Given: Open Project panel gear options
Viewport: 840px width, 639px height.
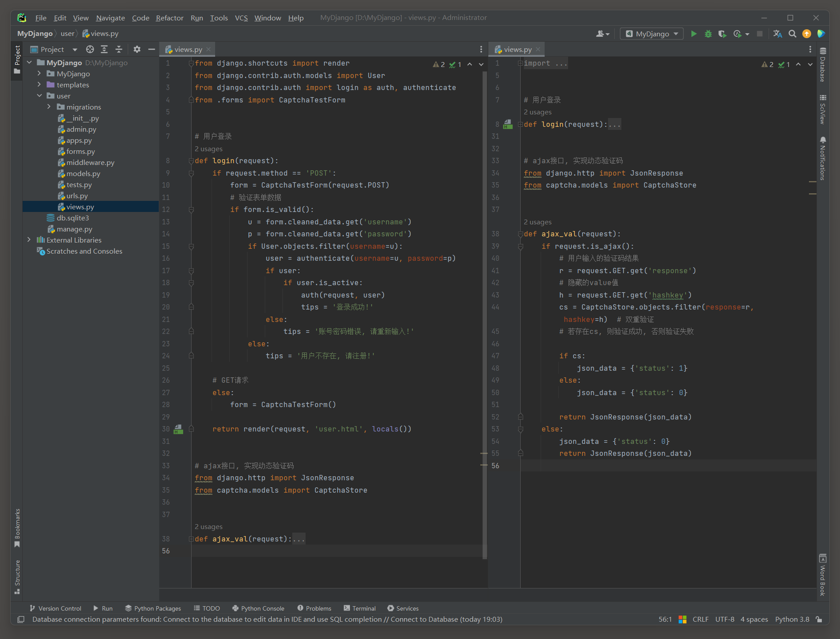Looking at the screenshot, I should (137, 49).
